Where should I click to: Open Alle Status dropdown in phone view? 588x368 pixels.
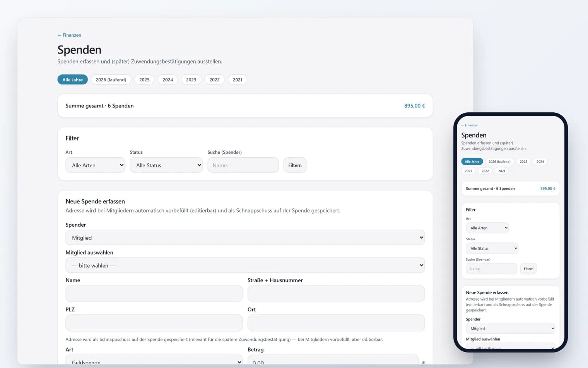(x=492, y=248)
